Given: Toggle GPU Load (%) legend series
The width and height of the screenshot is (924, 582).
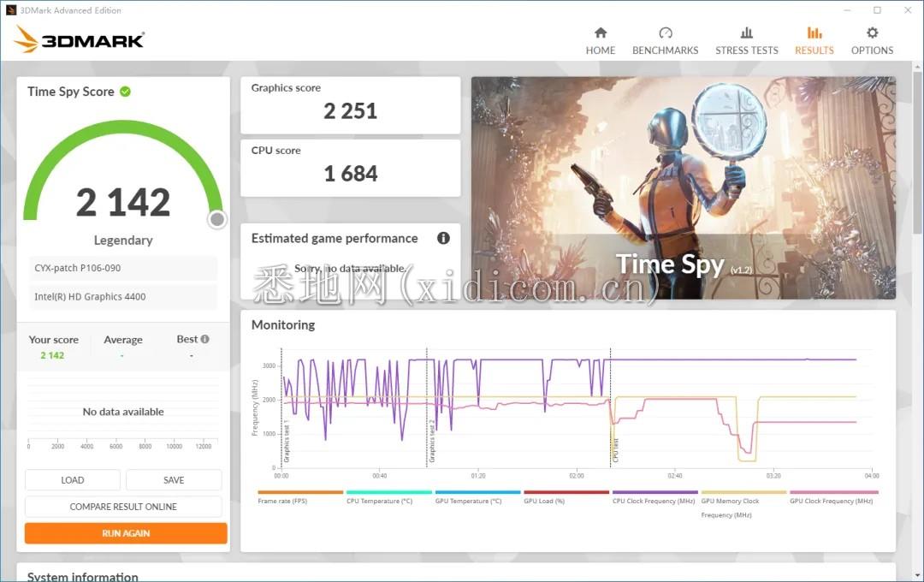Looking at the screenshot, I should click(x=566, y=497).
